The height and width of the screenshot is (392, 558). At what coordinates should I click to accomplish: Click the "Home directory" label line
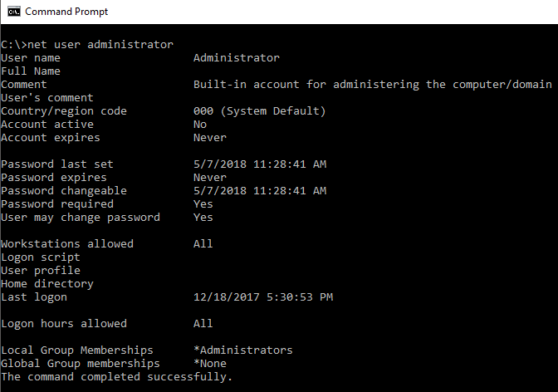[x=46, y=284]
